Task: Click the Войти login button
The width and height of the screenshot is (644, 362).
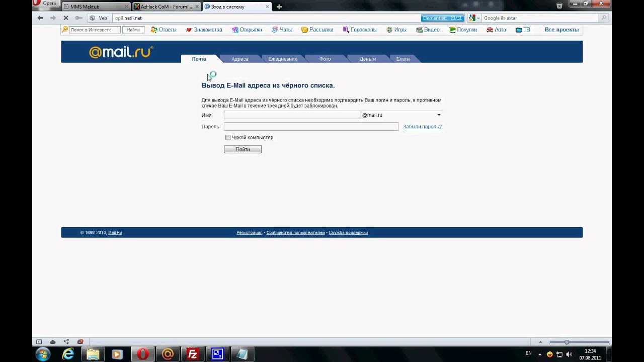Action: [x=243, y=149]
